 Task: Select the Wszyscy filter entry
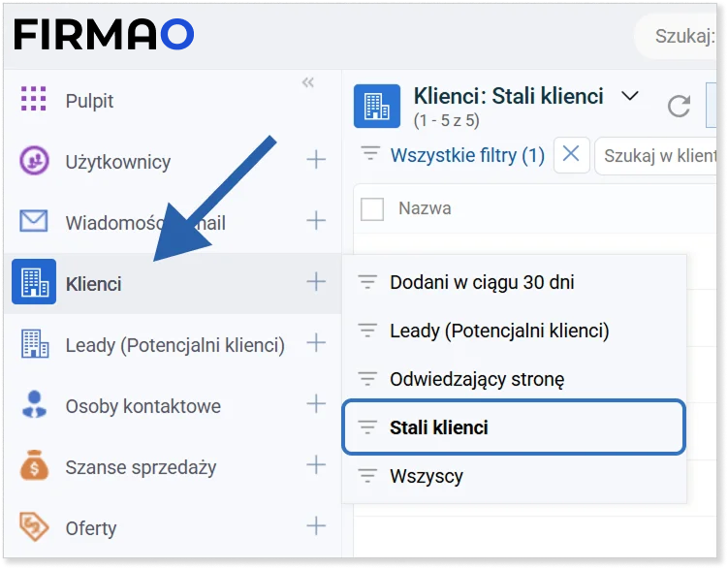tap(427, 476)
